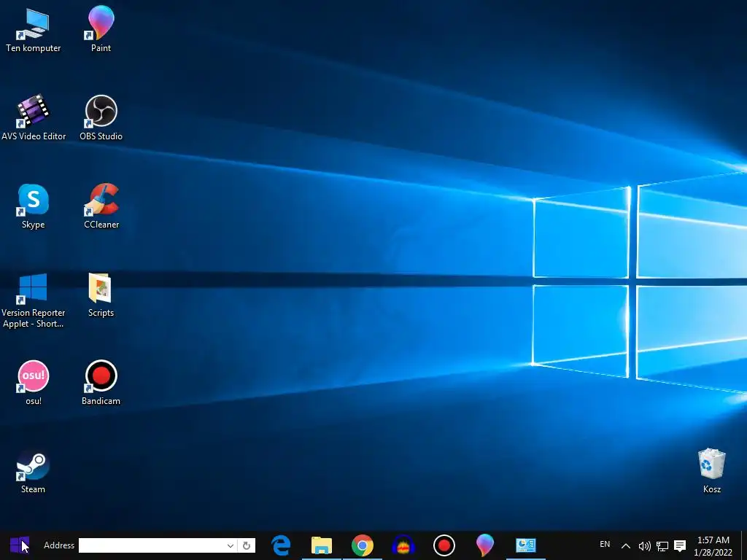Screen dimensions: 747x560
Task: Open the Start menu button
Action: [20, 545]
